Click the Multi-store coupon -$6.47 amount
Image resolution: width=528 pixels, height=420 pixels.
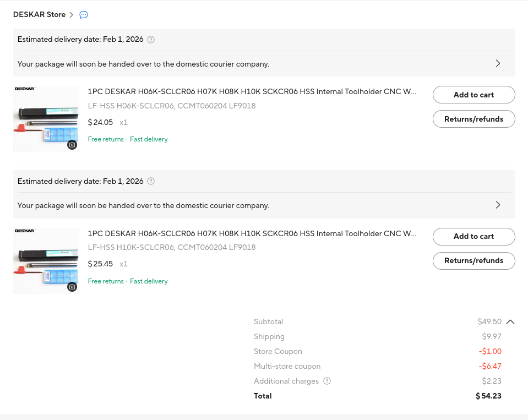pos(490,366)
